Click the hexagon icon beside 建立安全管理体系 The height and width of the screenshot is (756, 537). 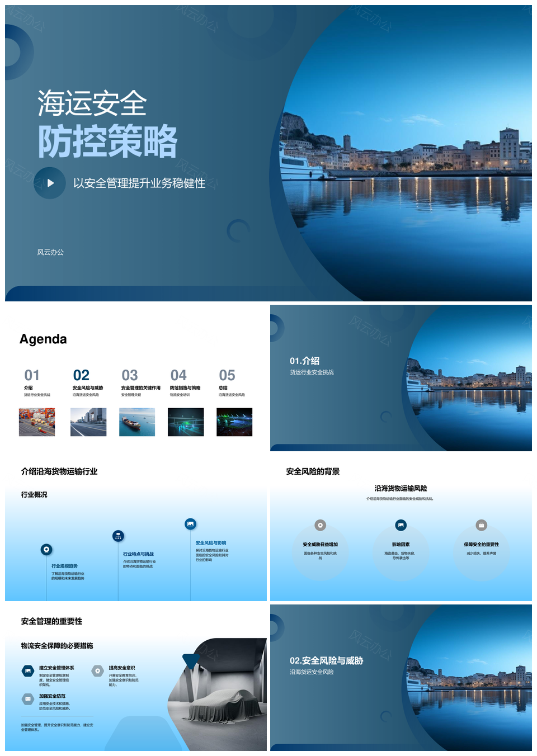pyautogui.click(x=28, y=671)
